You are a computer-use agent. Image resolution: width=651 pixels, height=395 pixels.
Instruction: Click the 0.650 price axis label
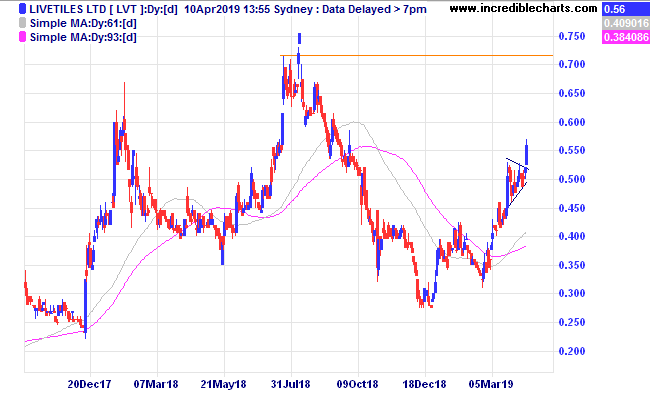572,93
